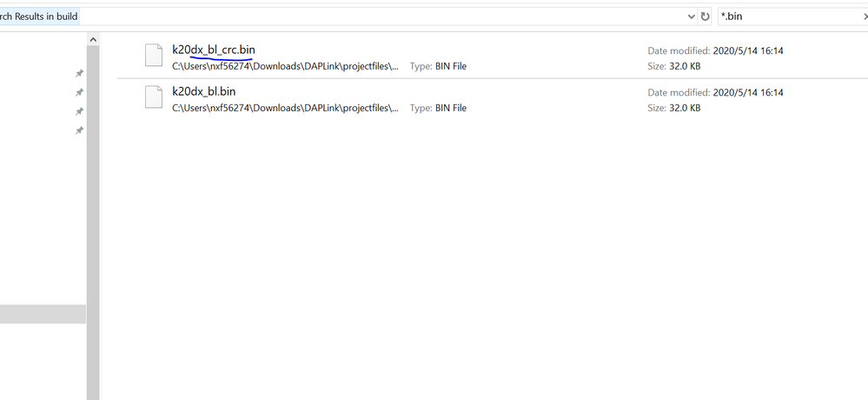Click the folder path under k20dx_bl.bin
The width and height of the screenshot is (868, 400).
coord(285,108)
